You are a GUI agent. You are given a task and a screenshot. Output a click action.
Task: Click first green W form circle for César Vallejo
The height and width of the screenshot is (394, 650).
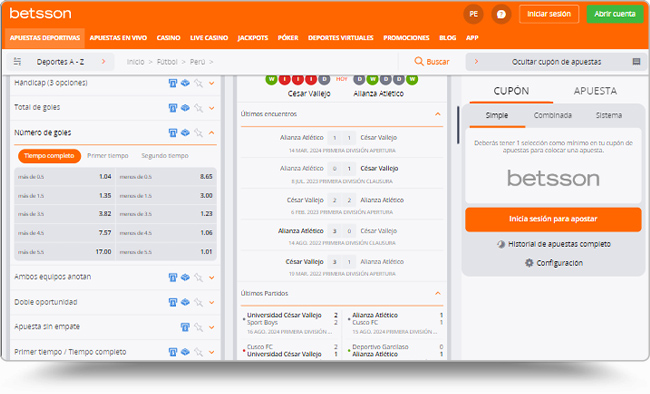coord(272,79)
